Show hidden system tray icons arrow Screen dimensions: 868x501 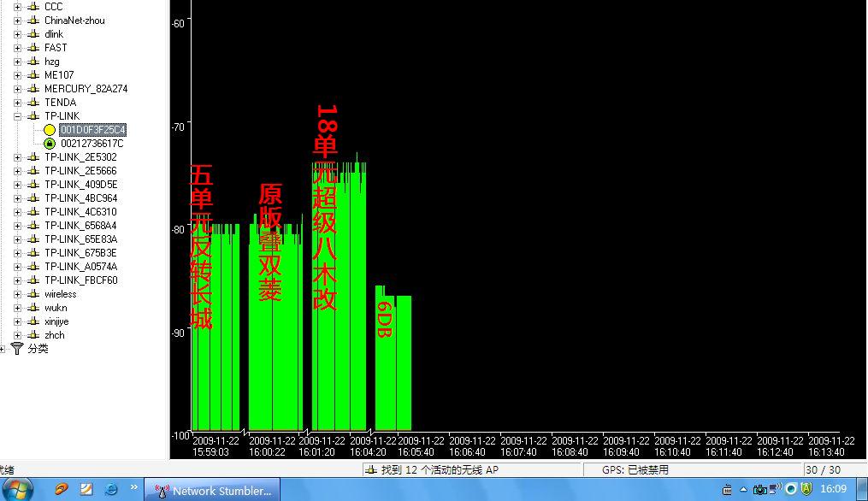743,489
